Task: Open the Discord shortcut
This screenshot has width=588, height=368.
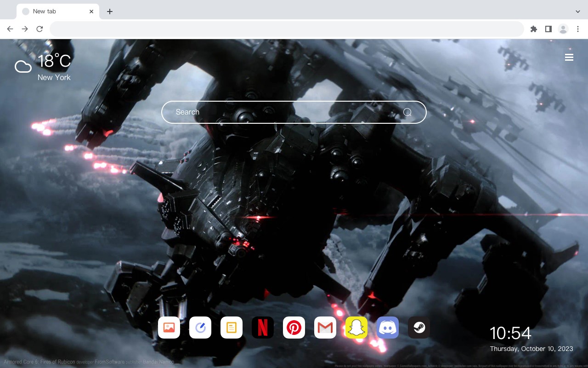Action: [x=388, y=328]
